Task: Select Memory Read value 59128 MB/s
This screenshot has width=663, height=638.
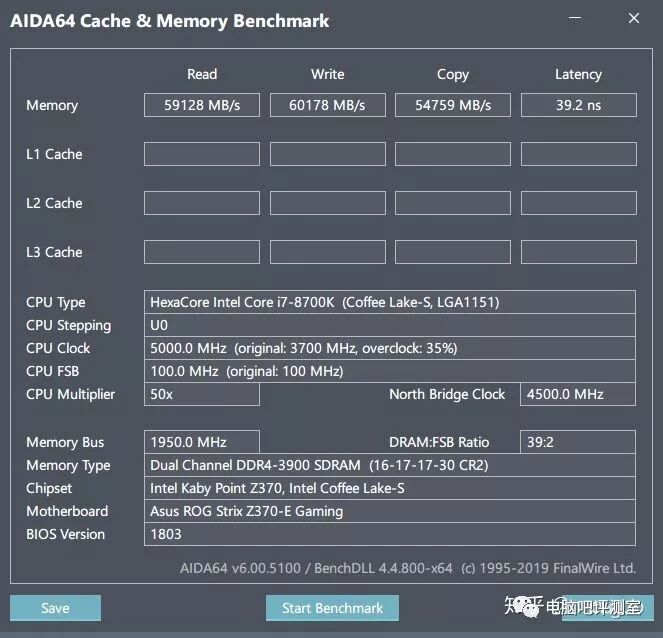Action: tap(202, 105)
